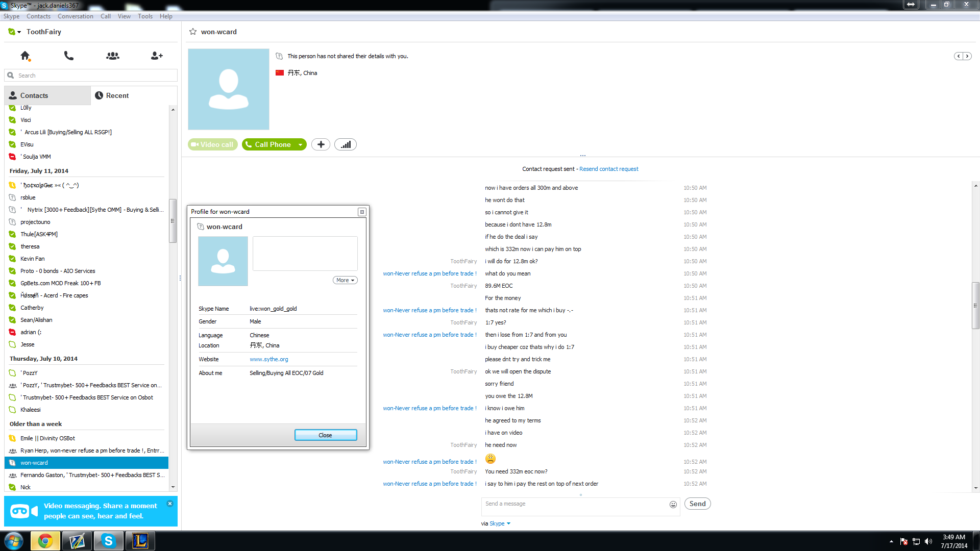
Task: Click the chat history vertical scrollbar
Action: point(975,305)
